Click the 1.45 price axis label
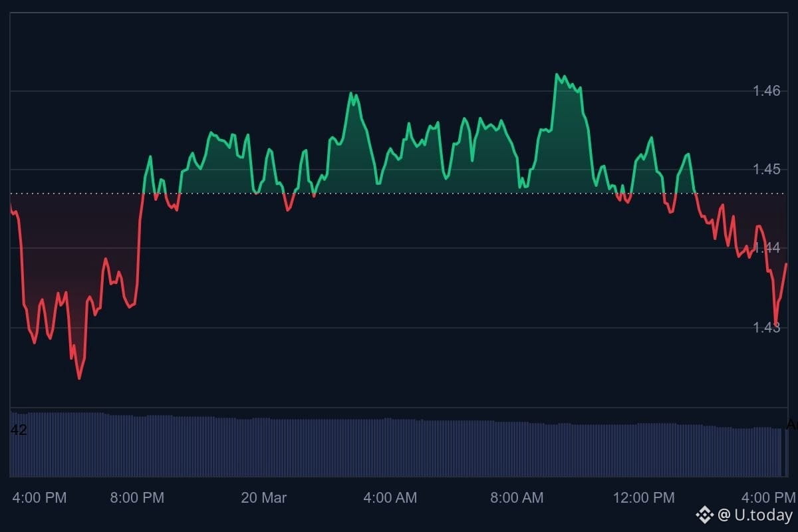 (x=766, y=170)
